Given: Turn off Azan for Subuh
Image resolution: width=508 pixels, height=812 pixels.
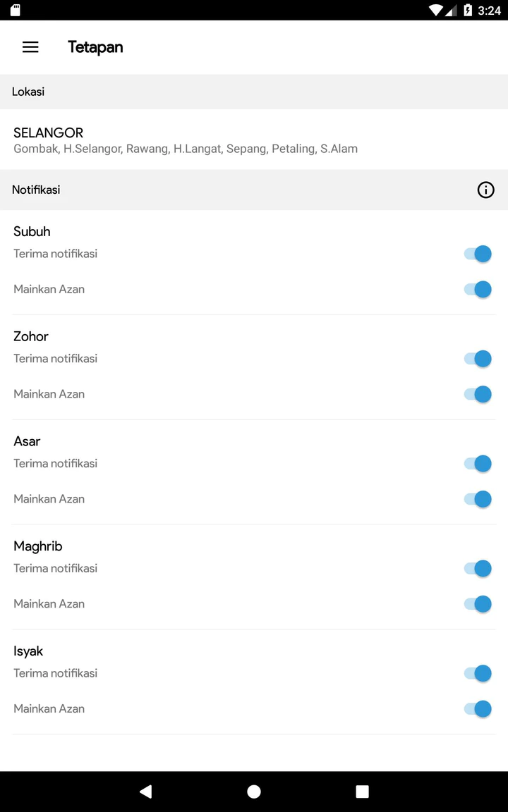Looking at the screenshot, I should [478, 289].
